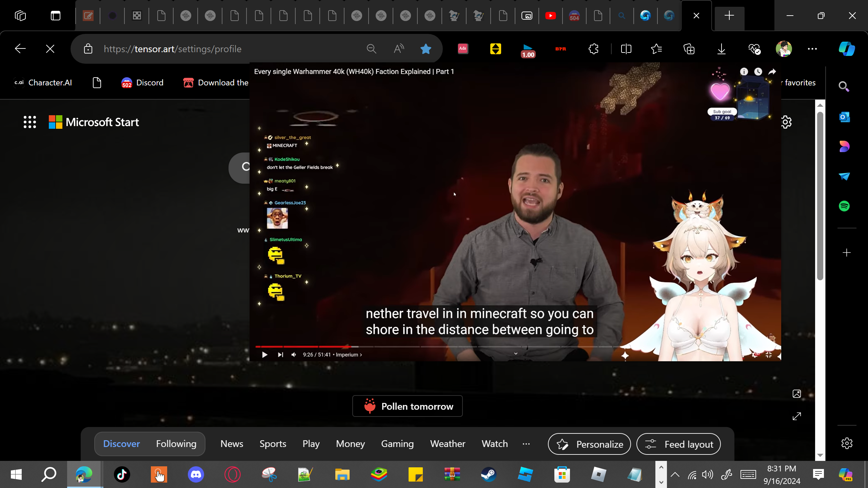Open the Microsoft Start apps grid launcher
868x488 pixels.
point(30,122)
